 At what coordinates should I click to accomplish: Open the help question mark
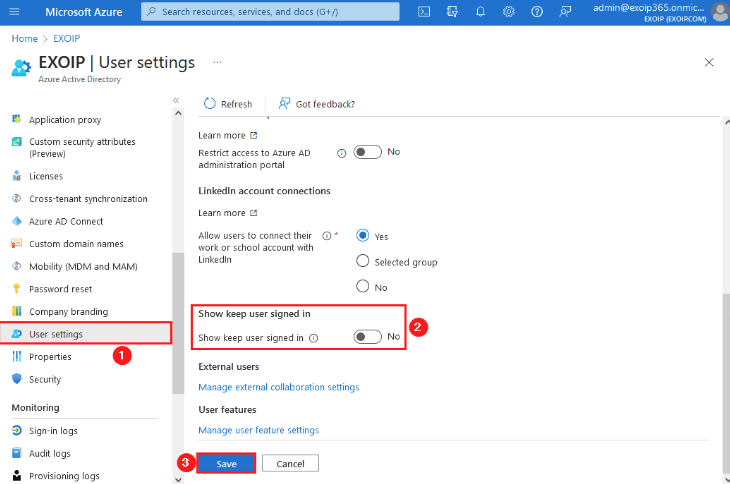pyautogui.click(x=537, y=12)
